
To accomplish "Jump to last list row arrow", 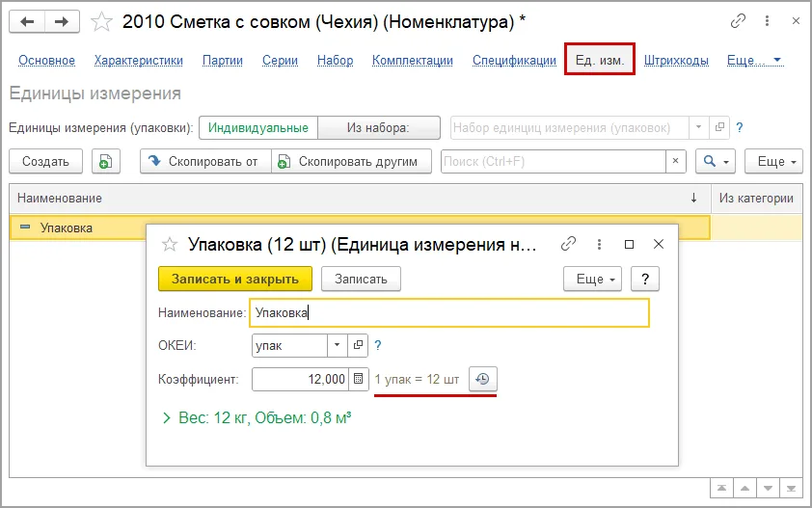I will (x=791, y=488).
